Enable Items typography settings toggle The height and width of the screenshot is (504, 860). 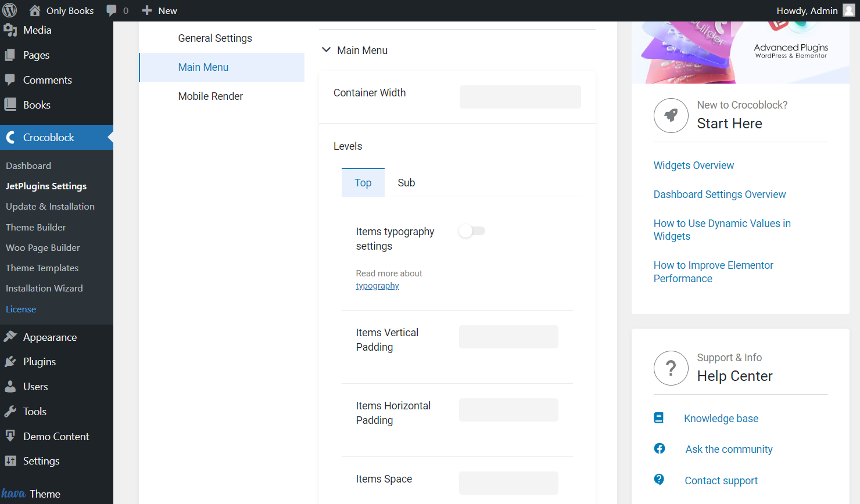click(472, 231)
